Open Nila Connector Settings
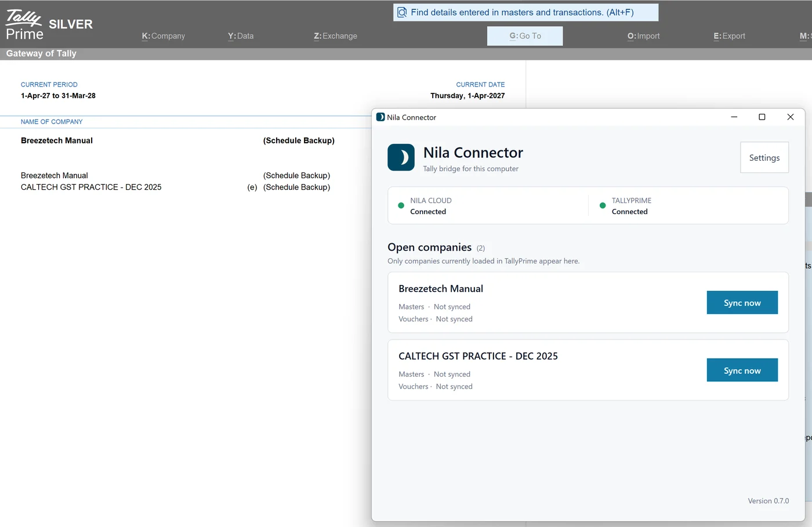 (x=764, y=157)
